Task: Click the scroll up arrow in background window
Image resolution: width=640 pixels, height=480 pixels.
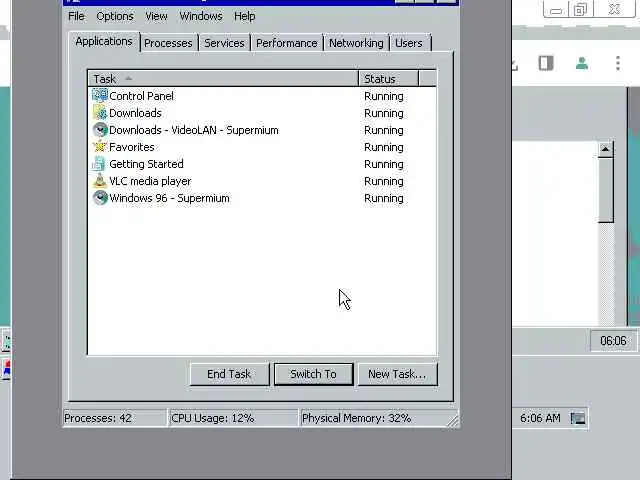Action: click(605, 149)
